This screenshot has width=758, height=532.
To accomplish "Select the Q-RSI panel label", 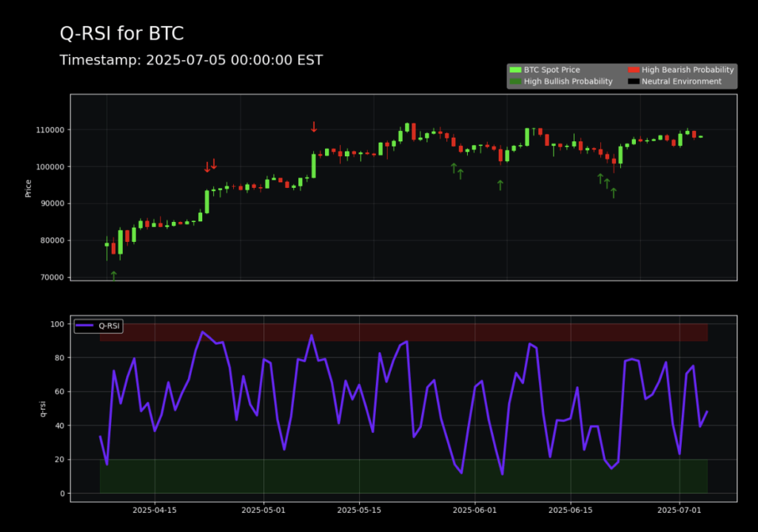I will tap(43, 408).
